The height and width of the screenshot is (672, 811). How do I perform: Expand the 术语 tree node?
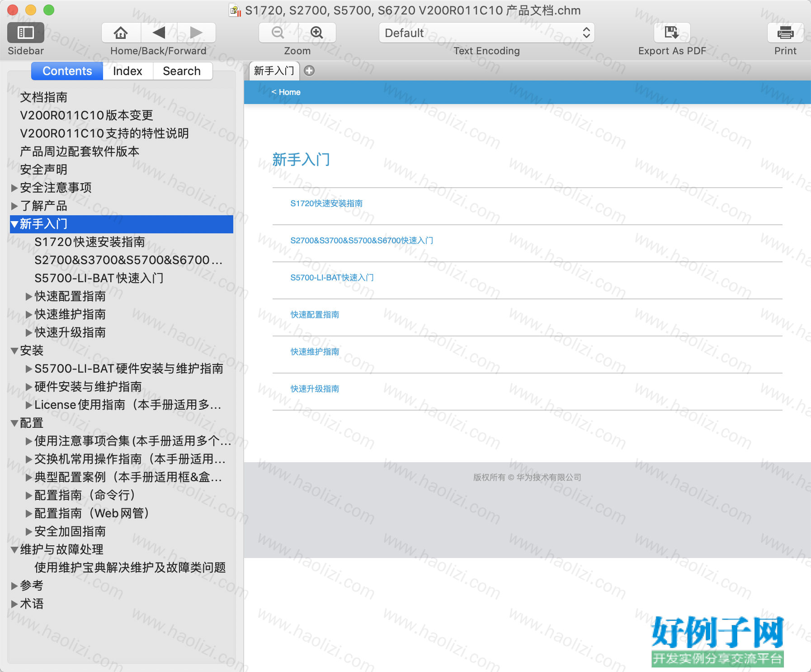pyautogui.click(x=14, y=604)
